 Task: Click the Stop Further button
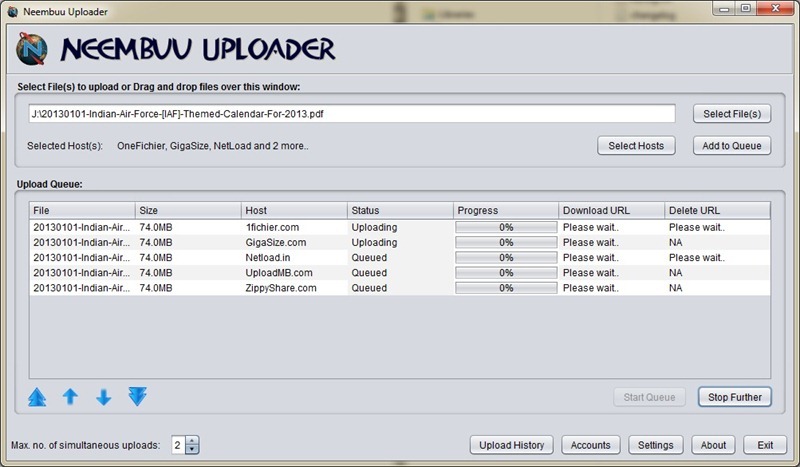click(735, 397)
